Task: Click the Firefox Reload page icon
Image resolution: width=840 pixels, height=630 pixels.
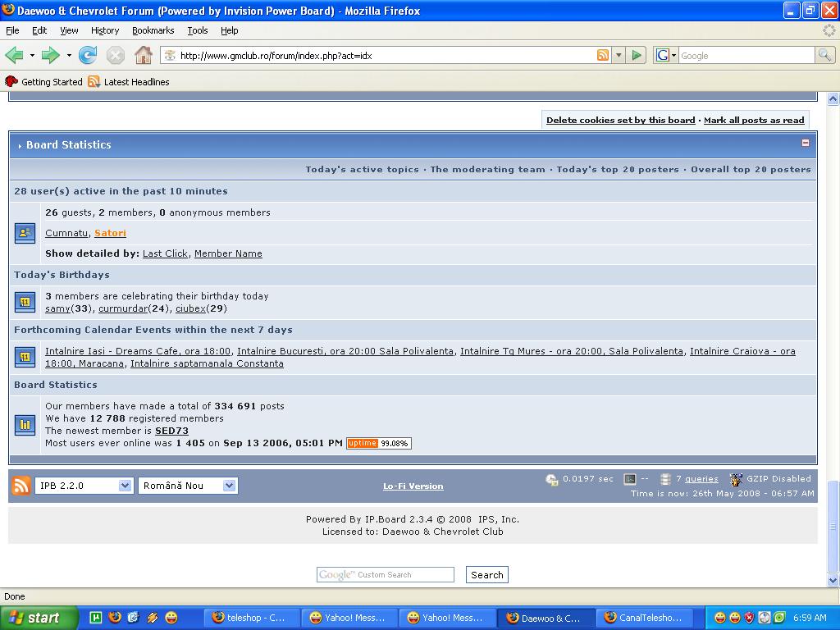Action: [88, 56]
